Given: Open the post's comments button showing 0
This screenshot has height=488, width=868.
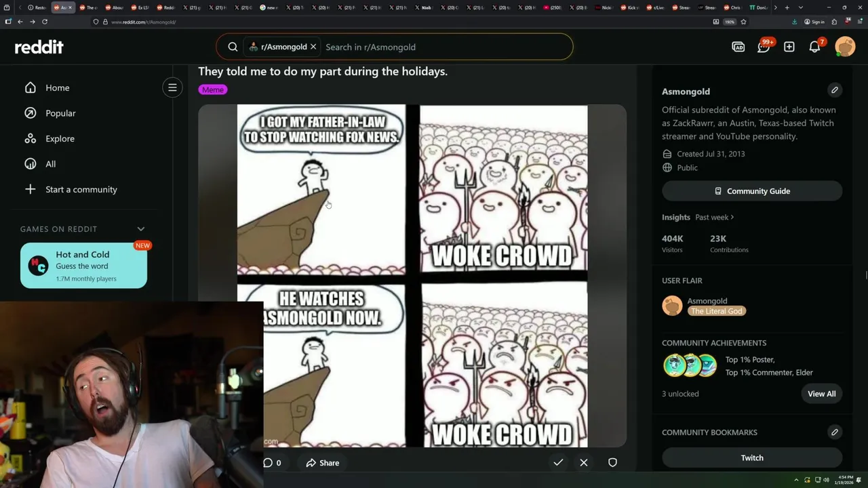Looking at the screenshot, I should pyautogui.click(x=272, y=463).
